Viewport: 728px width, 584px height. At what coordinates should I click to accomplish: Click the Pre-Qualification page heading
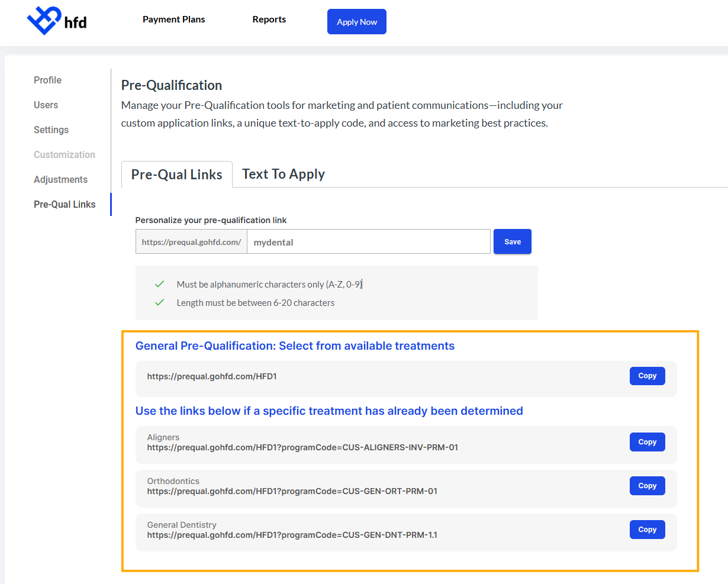click(x=172, y=85)
